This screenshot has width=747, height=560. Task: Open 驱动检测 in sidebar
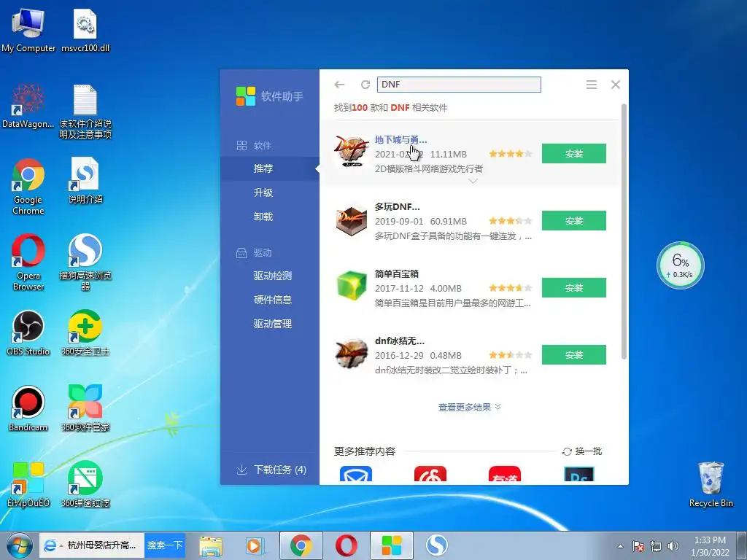click(x=272, y=276)
